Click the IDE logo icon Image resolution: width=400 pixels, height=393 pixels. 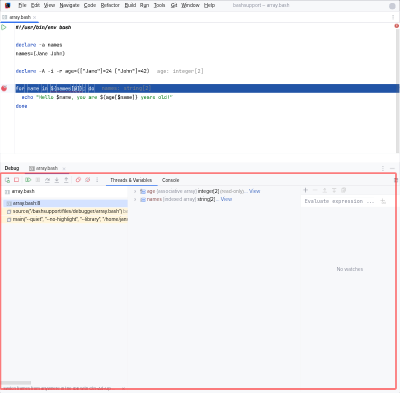tap(8, 5)
